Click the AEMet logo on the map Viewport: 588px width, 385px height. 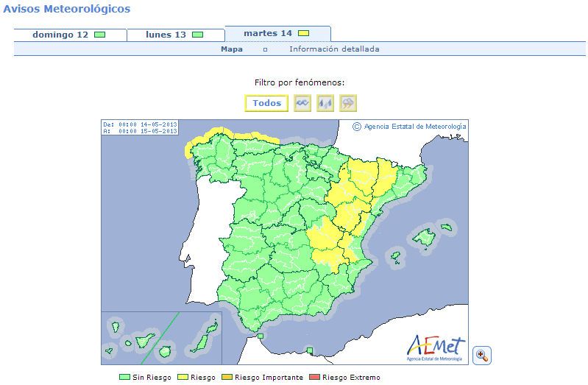coord(436,348)
